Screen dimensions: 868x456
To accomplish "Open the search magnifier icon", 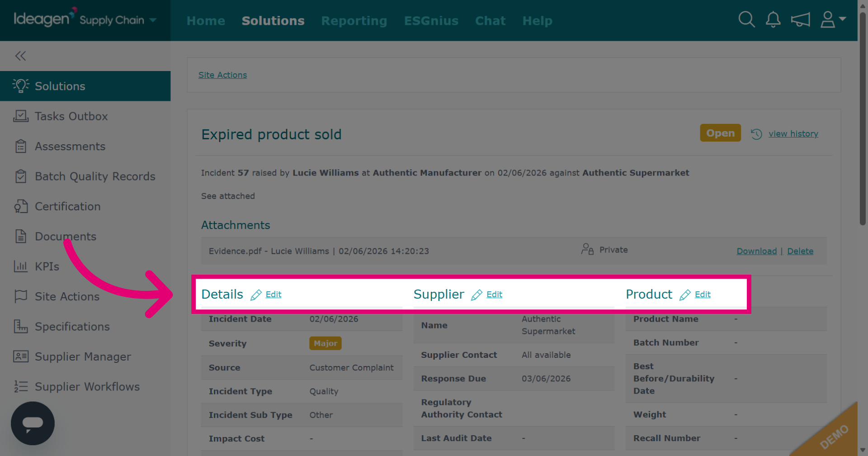I will click(746, 19).
